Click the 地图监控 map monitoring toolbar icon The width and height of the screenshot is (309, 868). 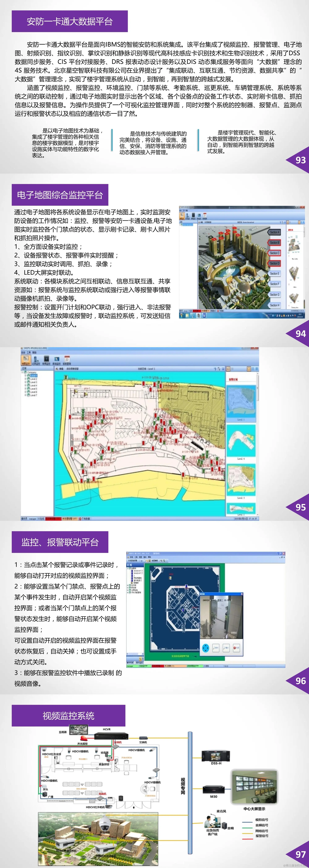click(26, 360)
